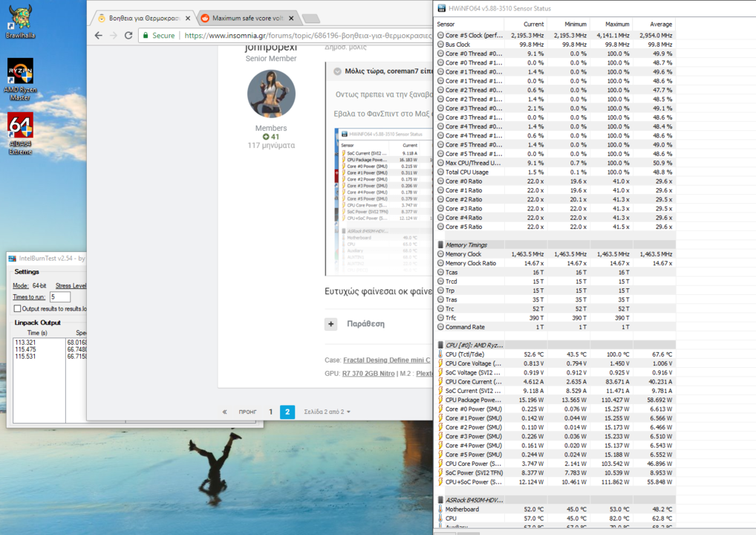Select the Trfc timing row
Viewport: 756px width, 535px height.
(555, 318)
